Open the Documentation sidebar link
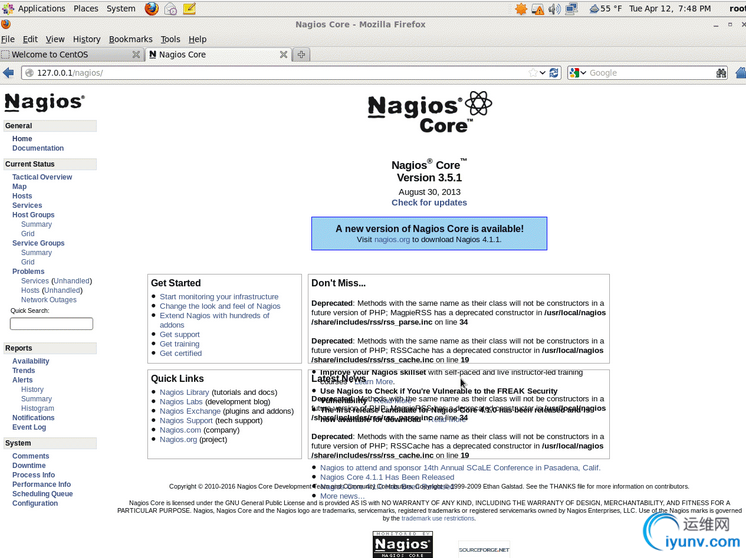This screenshot has width=746, height=558. coord(38,148)
